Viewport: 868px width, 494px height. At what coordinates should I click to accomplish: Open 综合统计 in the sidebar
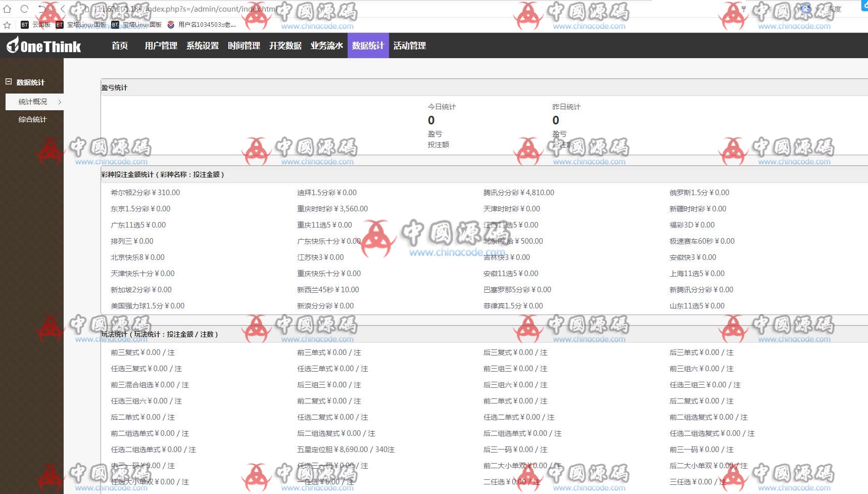[33, 119]
